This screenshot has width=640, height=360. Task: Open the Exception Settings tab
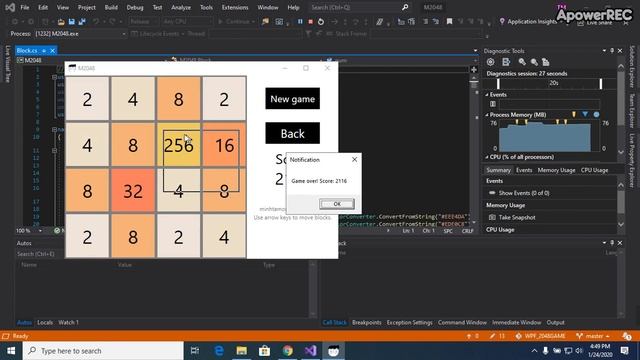(x=409, y=322)
